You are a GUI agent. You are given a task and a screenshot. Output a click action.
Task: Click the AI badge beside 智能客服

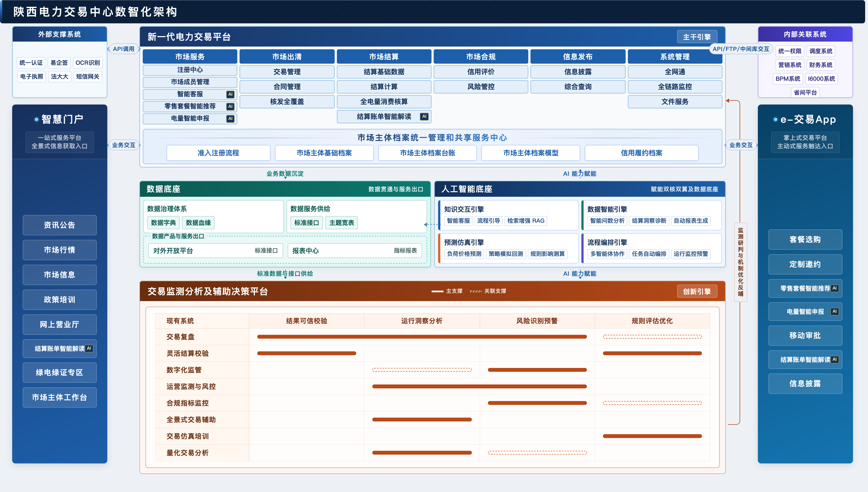tap(230, 94)
